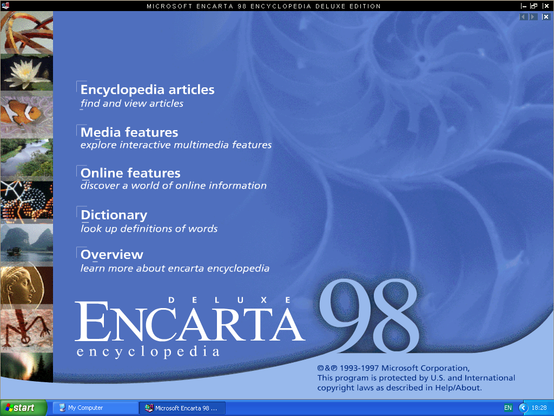Click the Encarta title bar app icon

[x=5, y=6]
